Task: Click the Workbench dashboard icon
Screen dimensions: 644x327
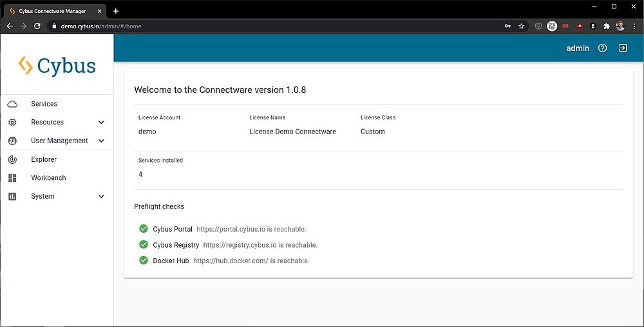Action: [x=12, y=178]
